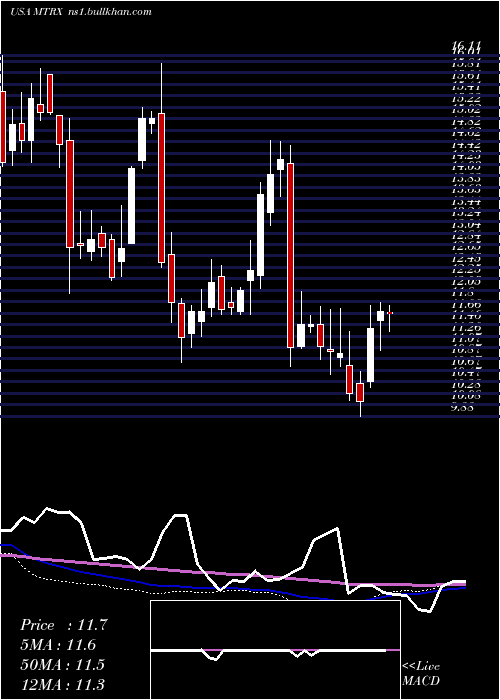This screenshot has height=700, width=500.
Task: Click the 13.04 price axis label
Action: point(466,225)
